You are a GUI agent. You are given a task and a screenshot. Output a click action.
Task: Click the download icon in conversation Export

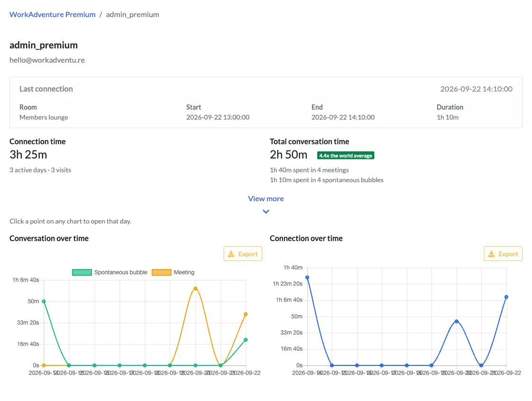(x=231, y=254)
